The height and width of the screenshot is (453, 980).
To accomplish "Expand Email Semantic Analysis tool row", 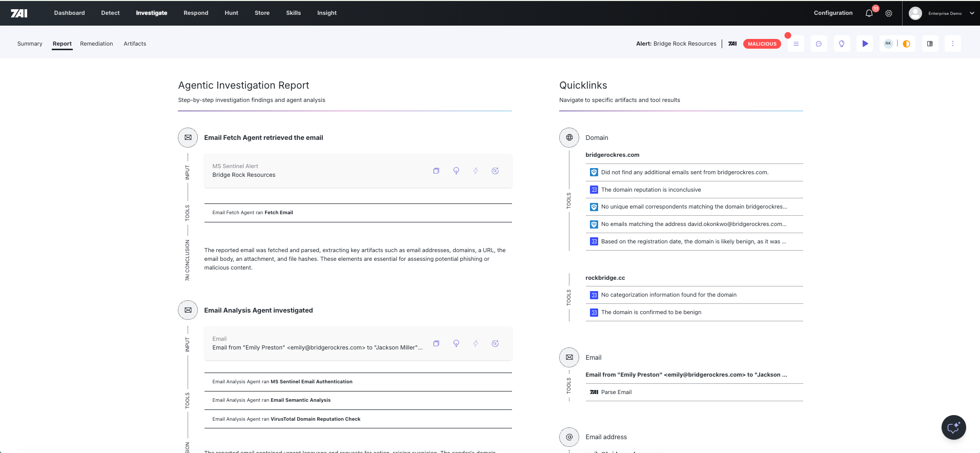I will (x=358, y=400).
